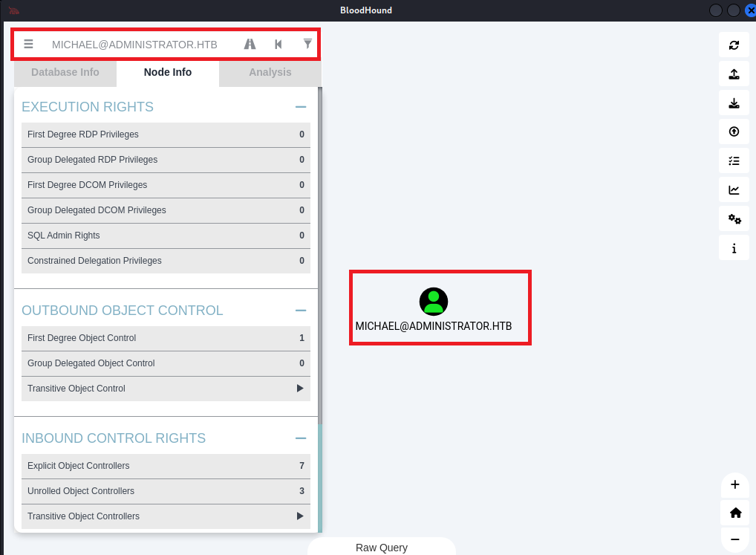Click the import graph arrow icon
Screen dimensions: 756x555
coord(734,132)
